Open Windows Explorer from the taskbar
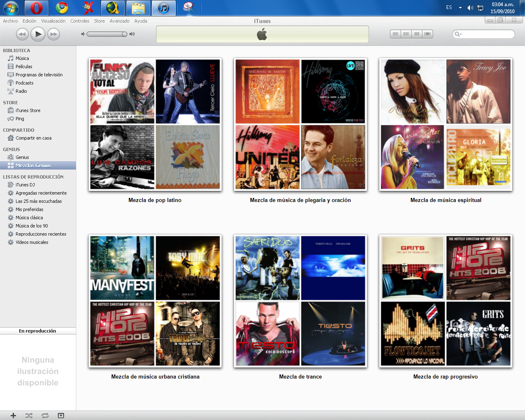Viewport: 525px width, 420px height. (x=138, y=8)
